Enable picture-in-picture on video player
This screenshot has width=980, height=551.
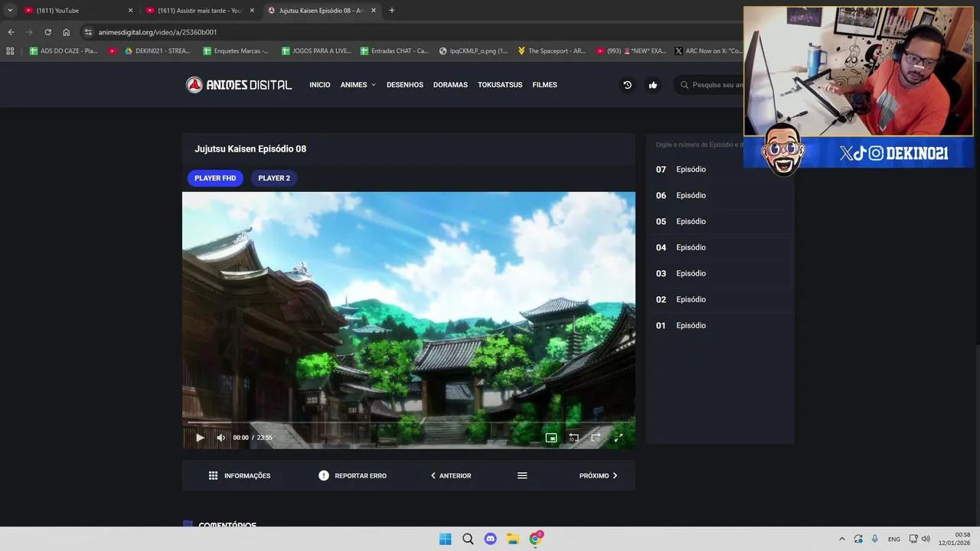pos(551,438)
